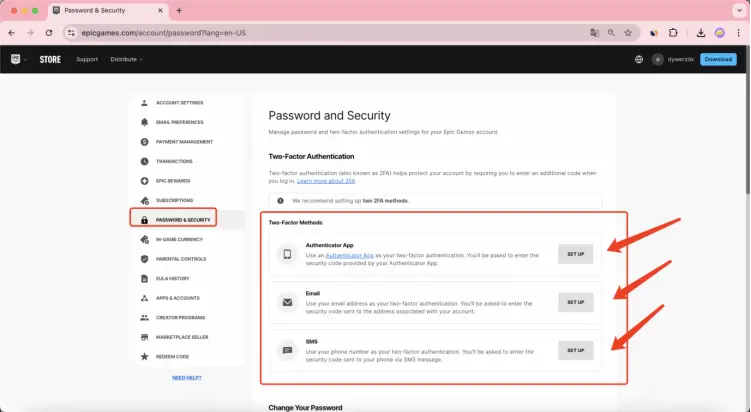
Task: Click the Epic Games logo
Action: (15, 59)
